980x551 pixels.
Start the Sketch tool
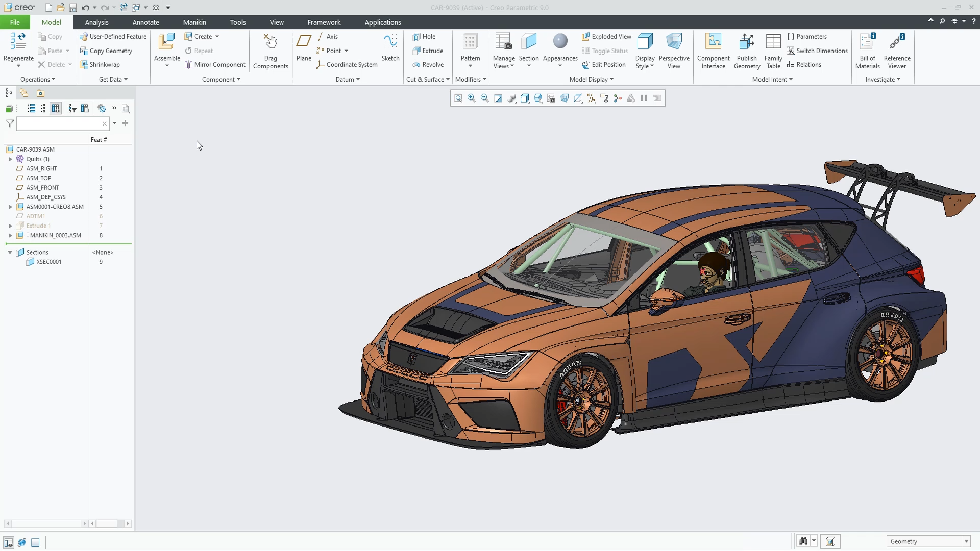pos(390,47)
